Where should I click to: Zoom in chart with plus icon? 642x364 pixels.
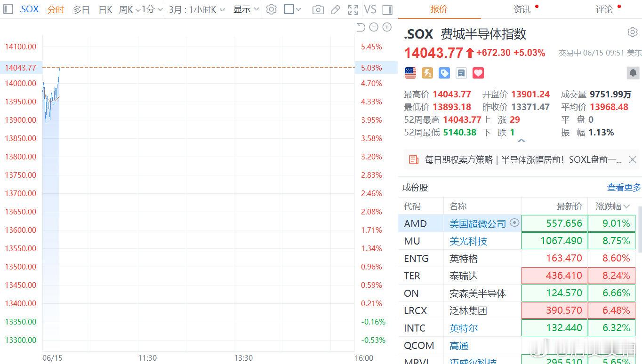[387, 27]
